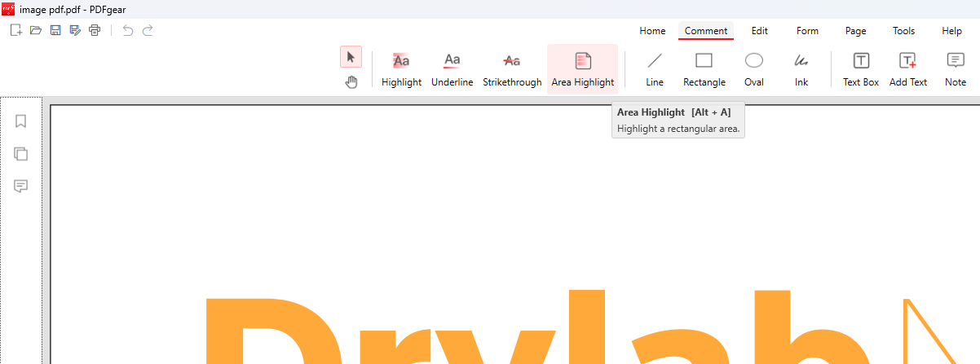Redo the last action

coord(148,31)
